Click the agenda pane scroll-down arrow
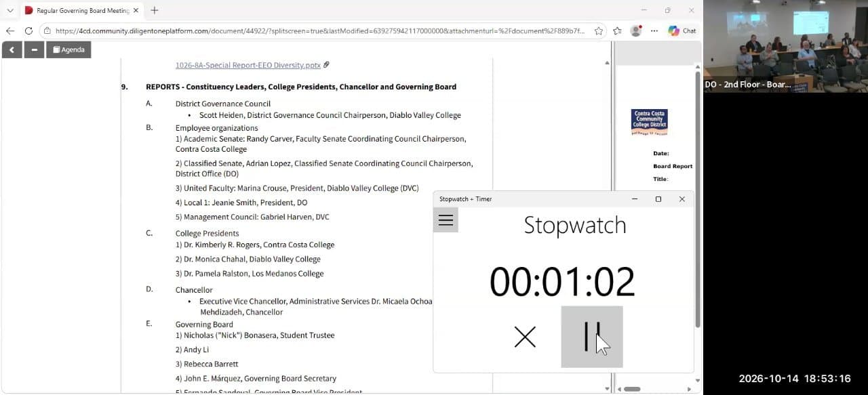 [x=607, y=388]
